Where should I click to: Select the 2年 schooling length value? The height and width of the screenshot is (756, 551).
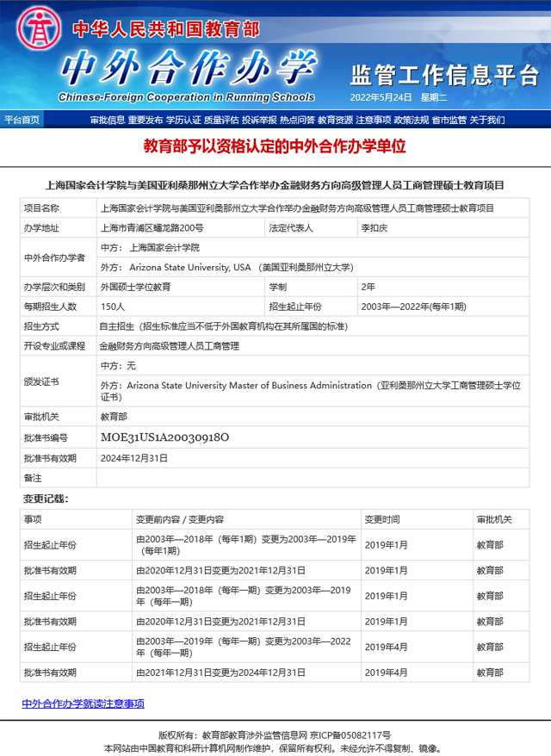pos(368,287)
